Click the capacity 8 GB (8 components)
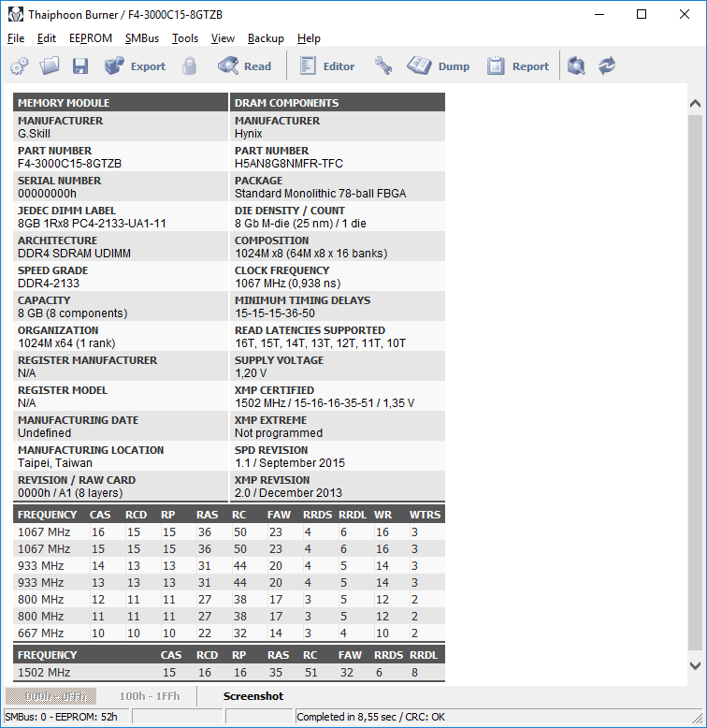 pos(72,313)
